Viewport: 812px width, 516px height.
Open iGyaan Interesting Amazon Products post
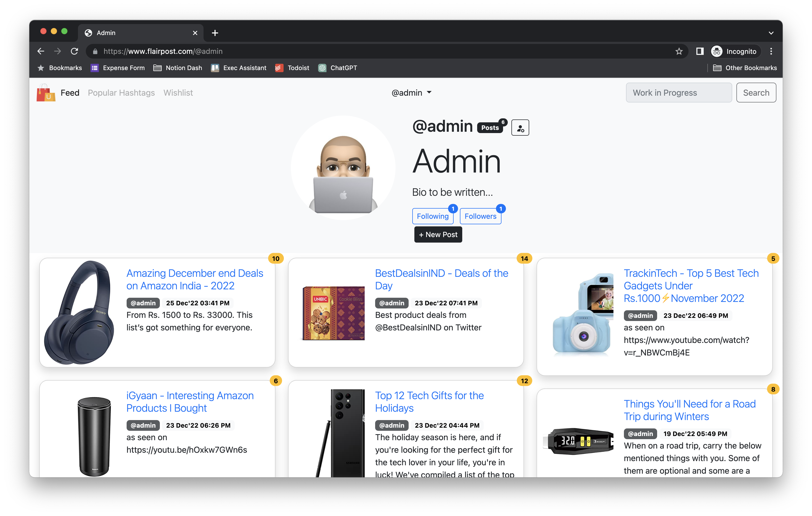190,402
